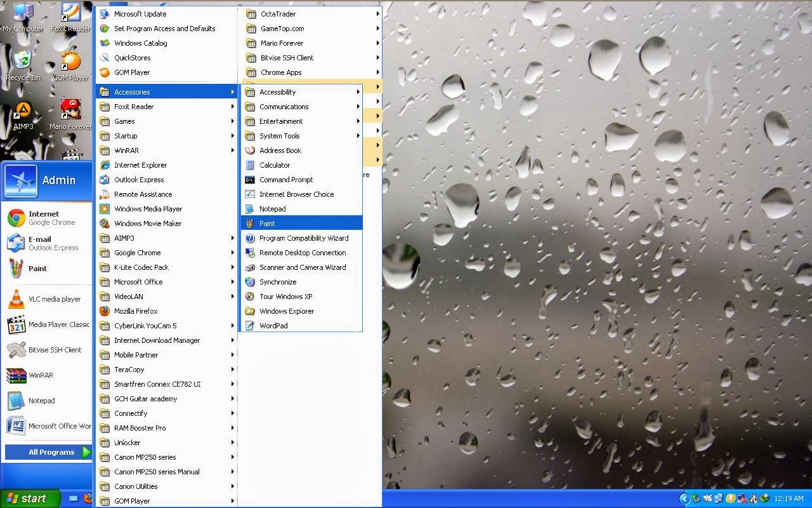This screenshot has height=508, width=812.
Task: Click the Windows Catalog icon
Action: coord(105,43)
